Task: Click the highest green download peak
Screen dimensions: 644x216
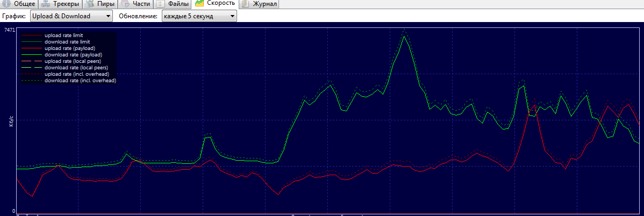Action: [405, 36]
